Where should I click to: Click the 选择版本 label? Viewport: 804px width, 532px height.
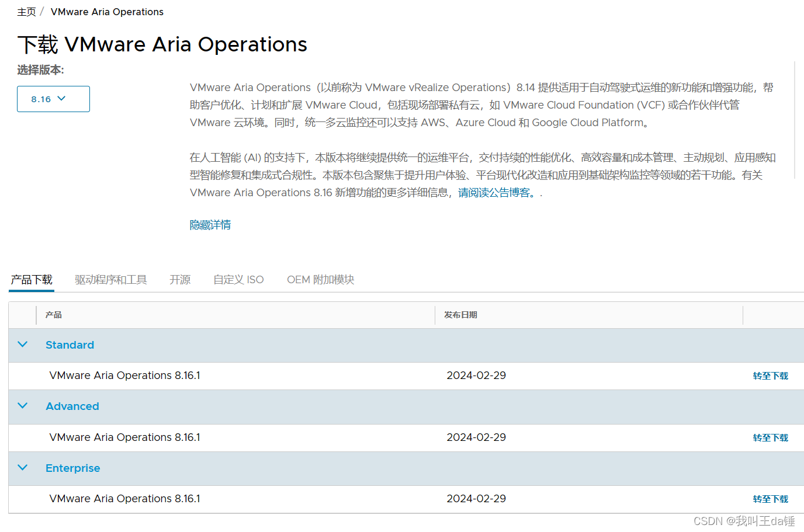point(40,70)
